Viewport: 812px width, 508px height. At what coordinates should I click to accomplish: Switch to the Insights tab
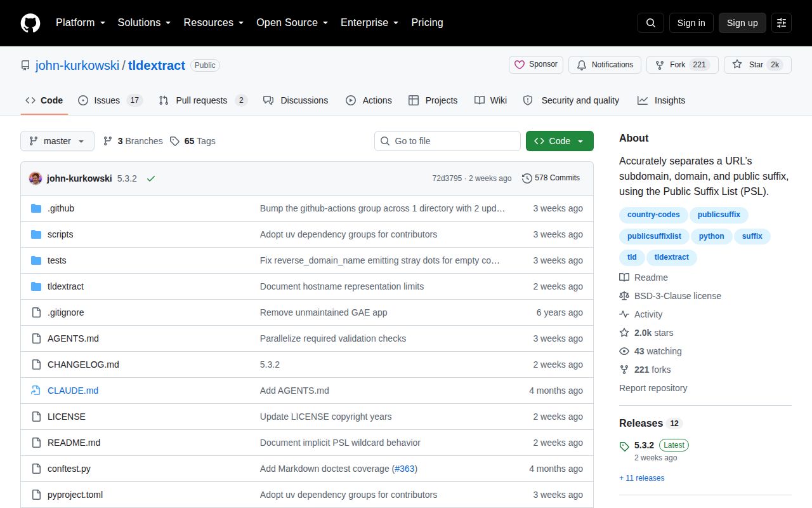tap(661, 100)
